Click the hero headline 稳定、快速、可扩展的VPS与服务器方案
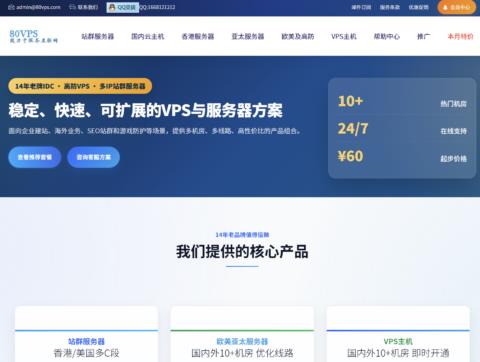 [145, 110]
